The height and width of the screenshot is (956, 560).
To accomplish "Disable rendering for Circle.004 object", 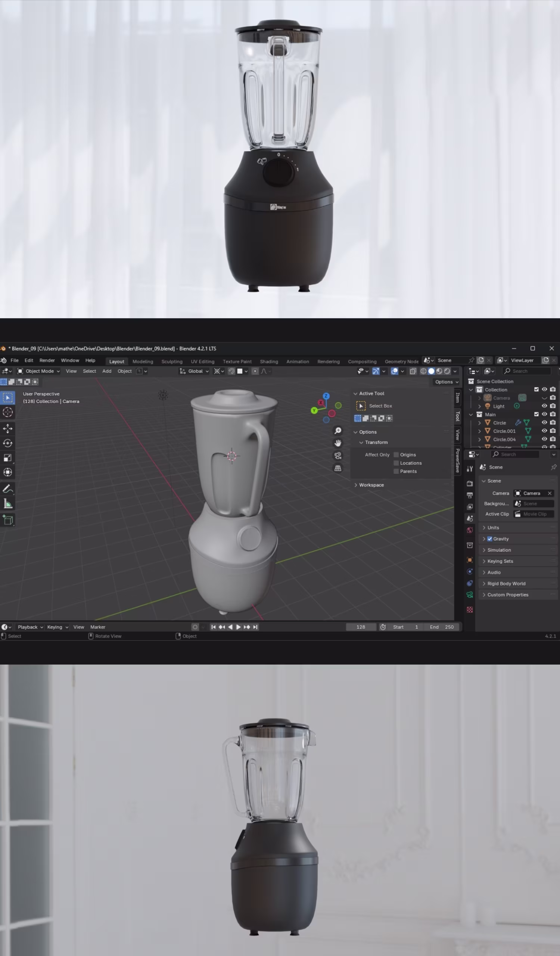I will (x=553, y=439).
